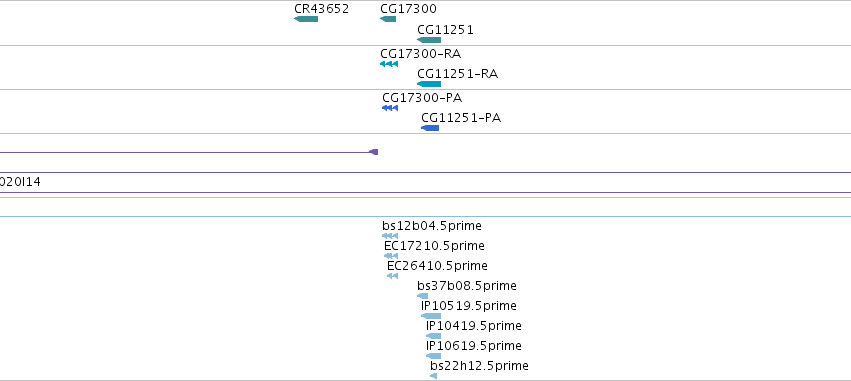The height and width of the screenshot is (381, 851).
Task: Open the CG11251-RA label link
Action: [x=458, y=74]
